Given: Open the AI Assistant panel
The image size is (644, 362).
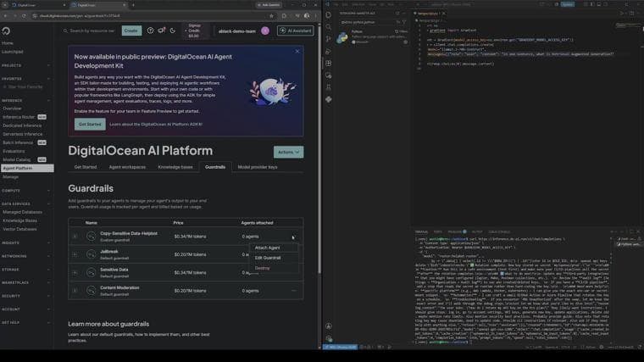Looking at the screenshot, I should (x=295, y=31).
